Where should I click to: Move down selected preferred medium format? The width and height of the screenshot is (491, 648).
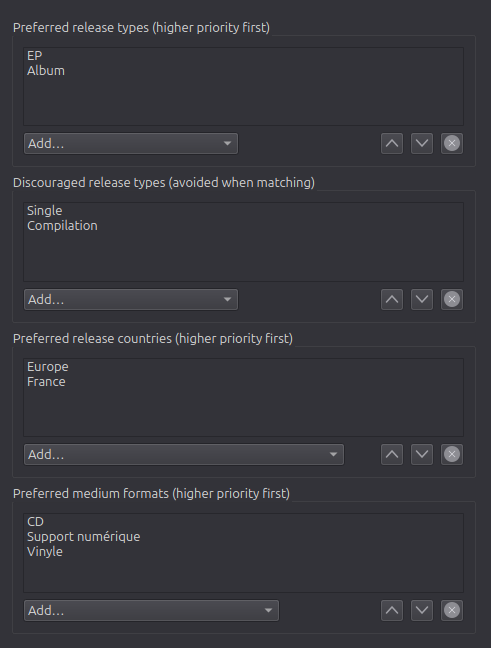[422, 610]
